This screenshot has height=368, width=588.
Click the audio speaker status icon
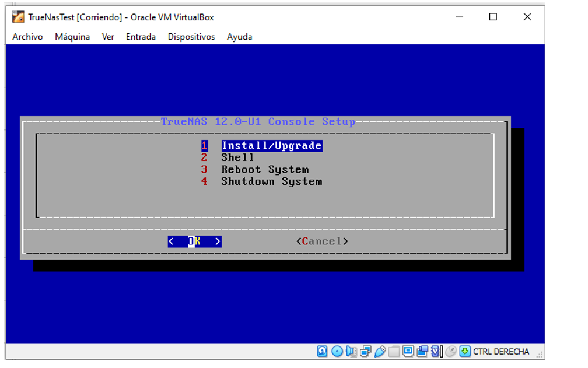(x=351, y=351)
